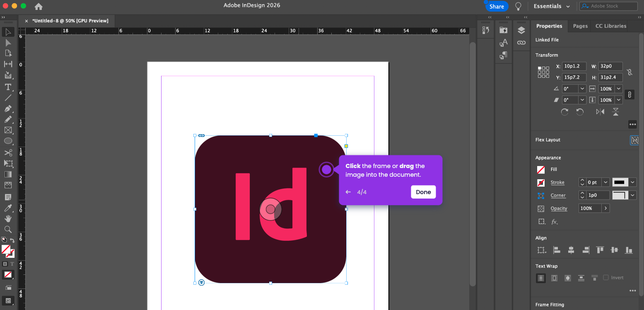Click the Fill color swatch

click(x=541, y=170)
